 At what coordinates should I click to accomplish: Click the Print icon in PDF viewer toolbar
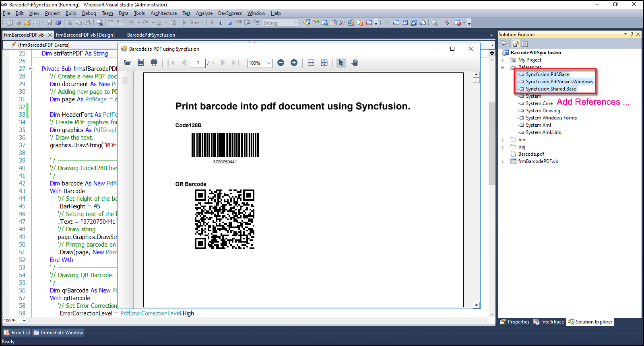154,63
